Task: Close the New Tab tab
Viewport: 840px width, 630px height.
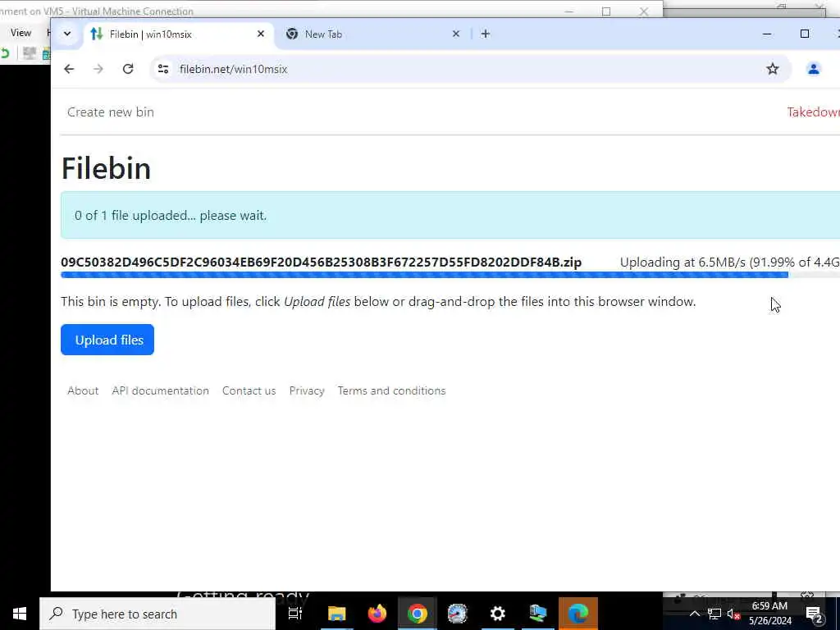Action: coord(456,34)
